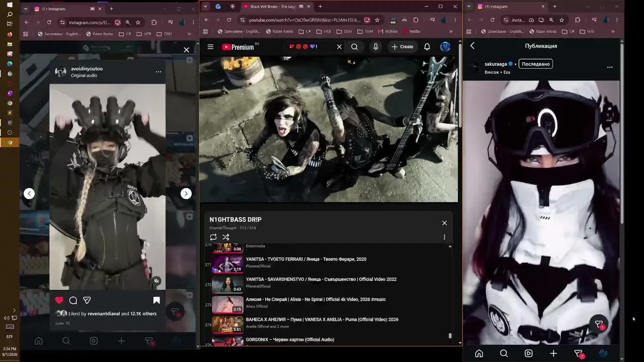Open more options on the sakuraaga post
The height and width of the screenshot is (362, 644).
pyautogui.click(x=610, y=67)
